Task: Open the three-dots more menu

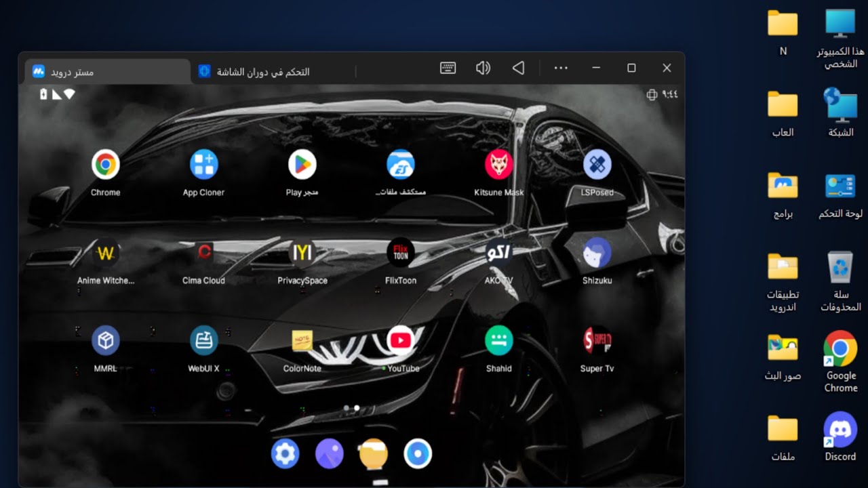Action: (561, 68)
